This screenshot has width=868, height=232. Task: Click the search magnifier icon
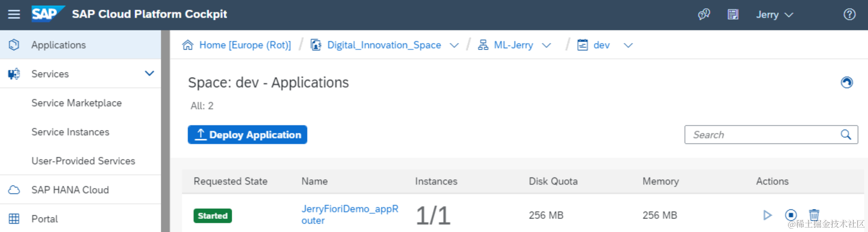tap(846, 135)
